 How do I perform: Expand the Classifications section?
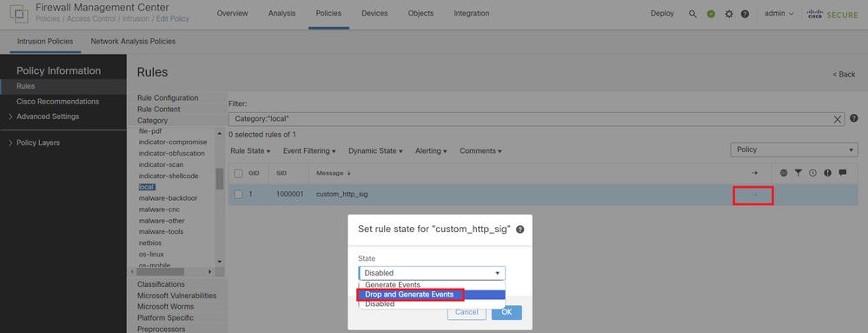[161, 284]
